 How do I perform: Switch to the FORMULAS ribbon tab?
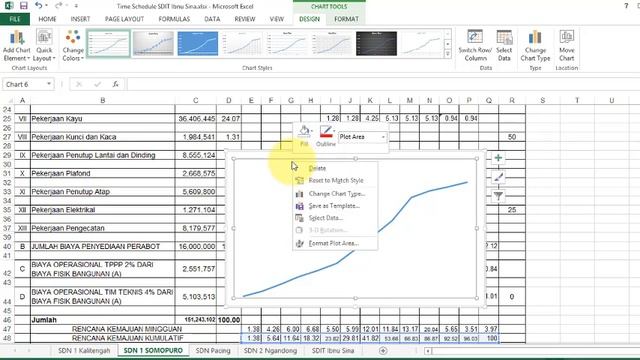174,19
